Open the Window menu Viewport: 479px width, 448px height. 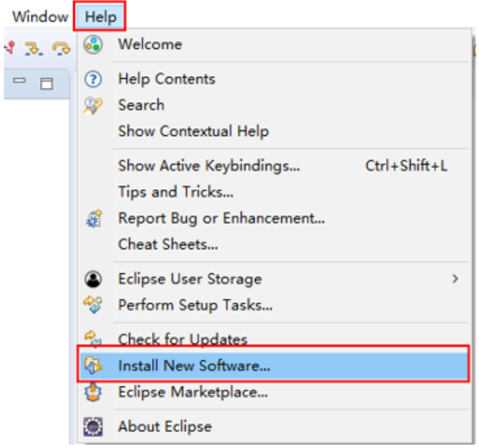tap(40, 16)
